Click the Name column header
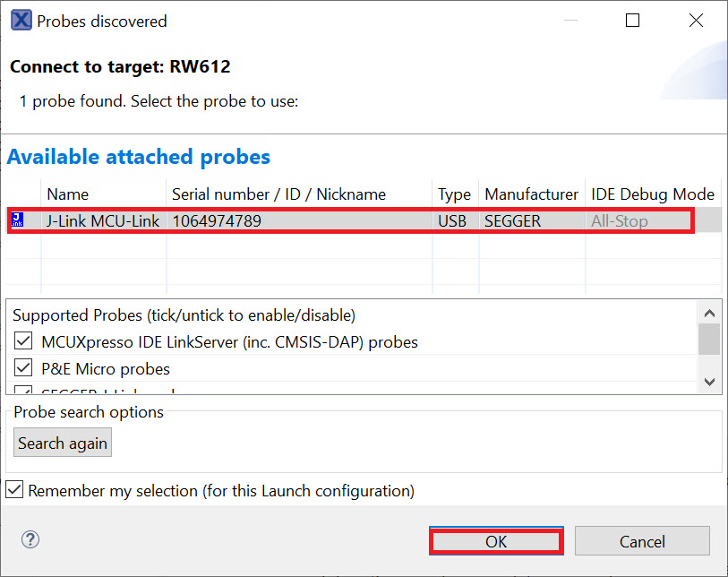The height and width of the screenshot is (577, 728). (x=68, y=194)
